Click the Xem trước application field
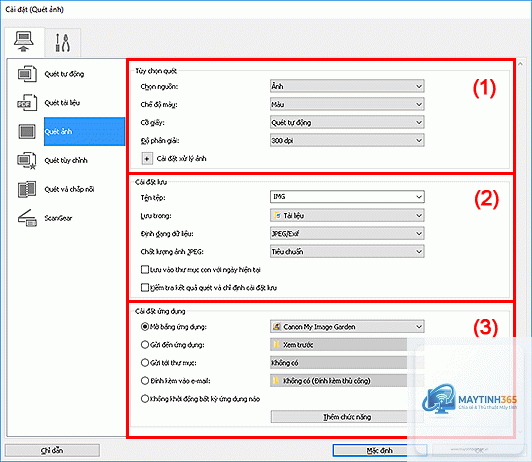Image resolution: width=532 pixels, height=462 pixels. tap(347, 345)
